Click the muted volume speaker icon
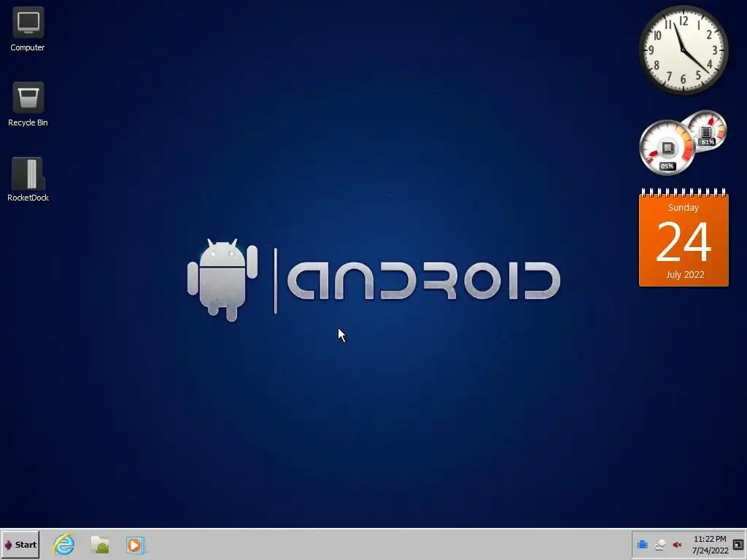 tap(677, 545)
